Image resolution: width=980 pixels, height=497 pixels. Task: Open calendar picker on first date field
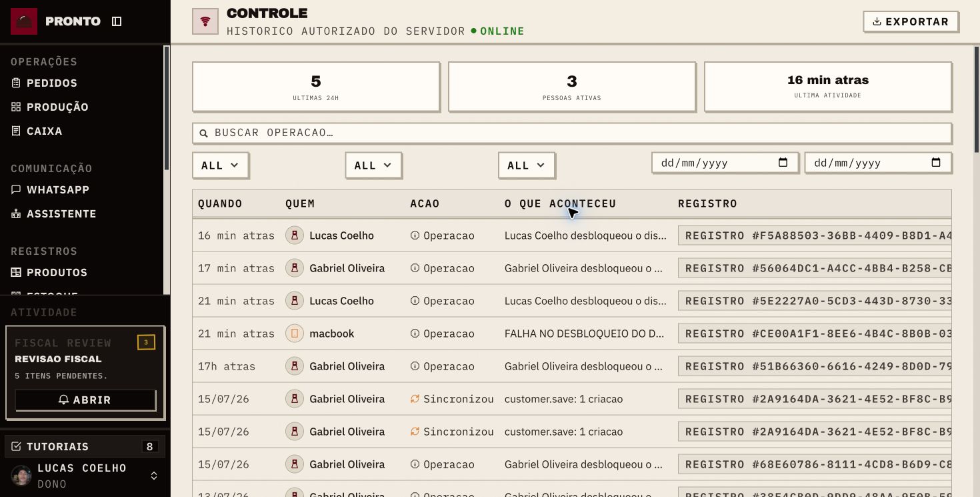pyautogui.click(x=783, y=163)
